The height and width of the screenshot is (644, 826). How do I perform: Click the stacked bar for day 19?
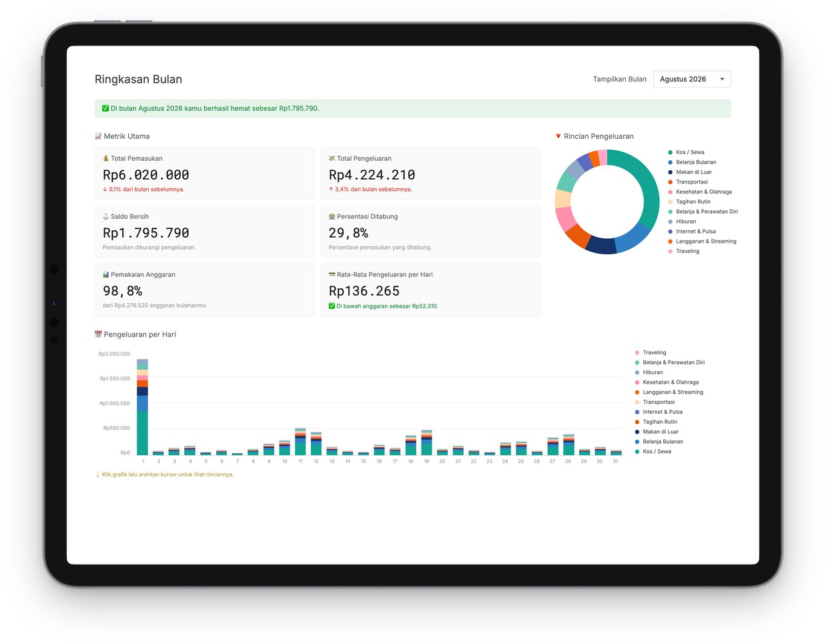[x=426, y=442]
